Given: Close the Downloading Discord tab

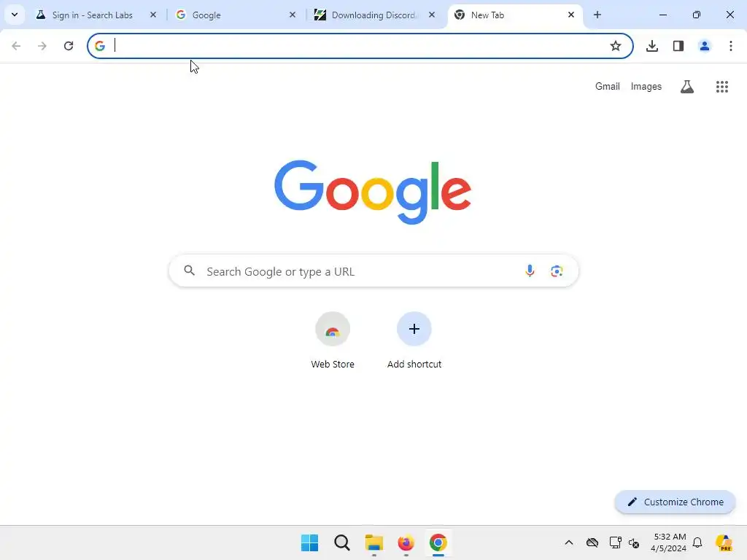Looking at the screenshot, I should (x=432, y=15).
